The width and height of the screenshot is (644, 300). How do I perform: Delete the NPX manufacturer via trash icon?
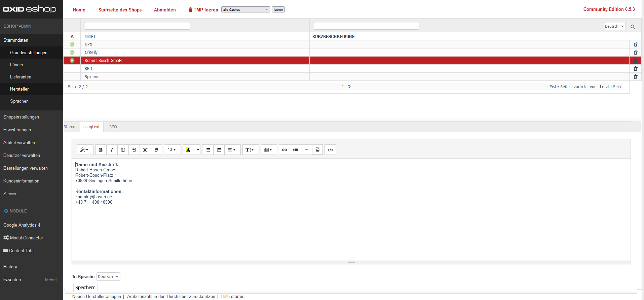tap(636, 44)
